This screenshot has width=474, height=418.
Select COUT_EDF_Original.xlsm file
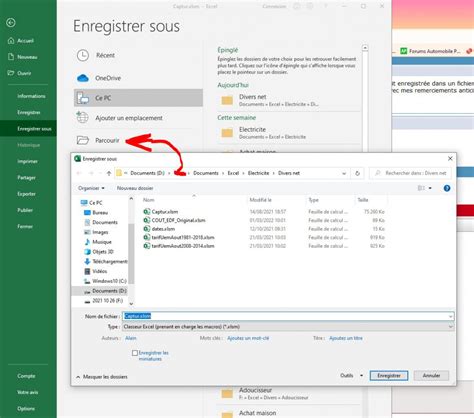click(174, 220)
